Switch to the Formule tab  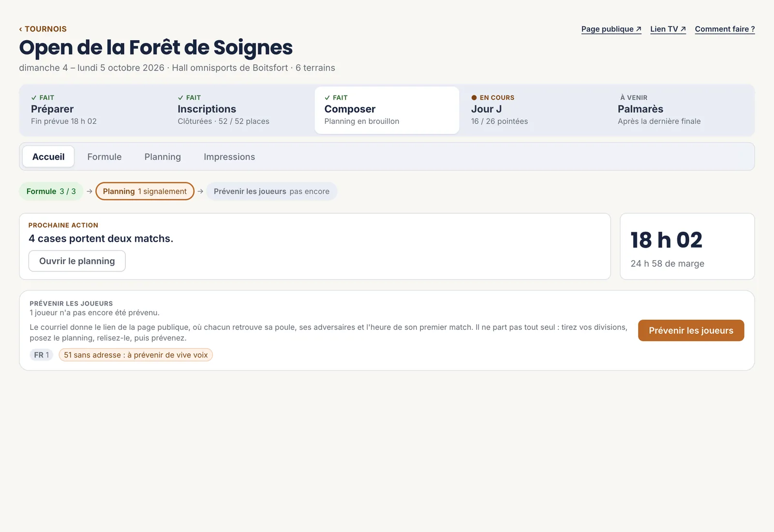pyautogui.click(x=104, y=157)
